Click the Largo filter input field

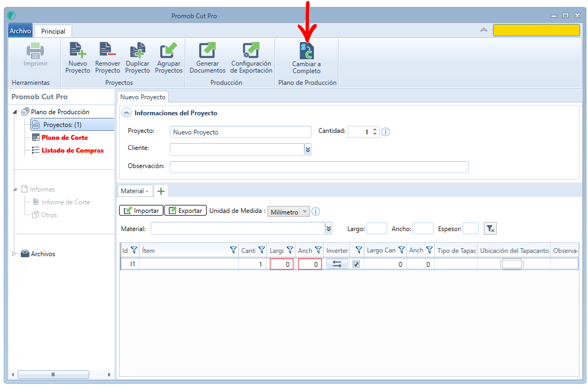(376, 228)
